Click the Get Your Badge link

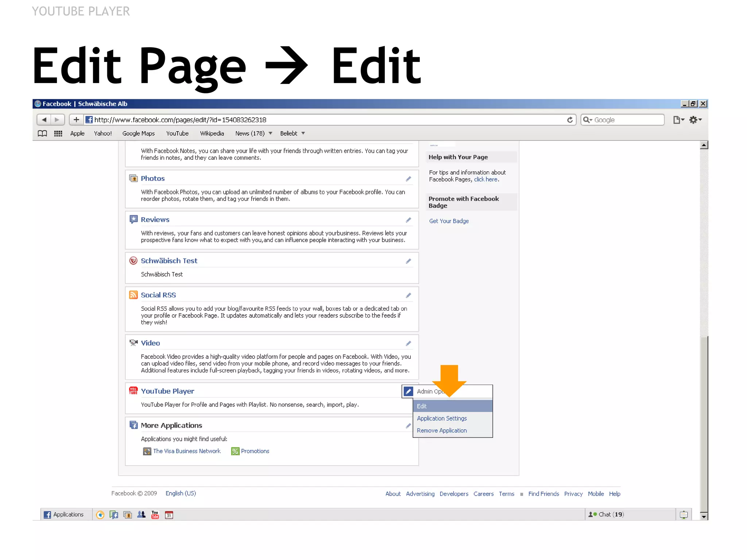click(x=449, y=221)
